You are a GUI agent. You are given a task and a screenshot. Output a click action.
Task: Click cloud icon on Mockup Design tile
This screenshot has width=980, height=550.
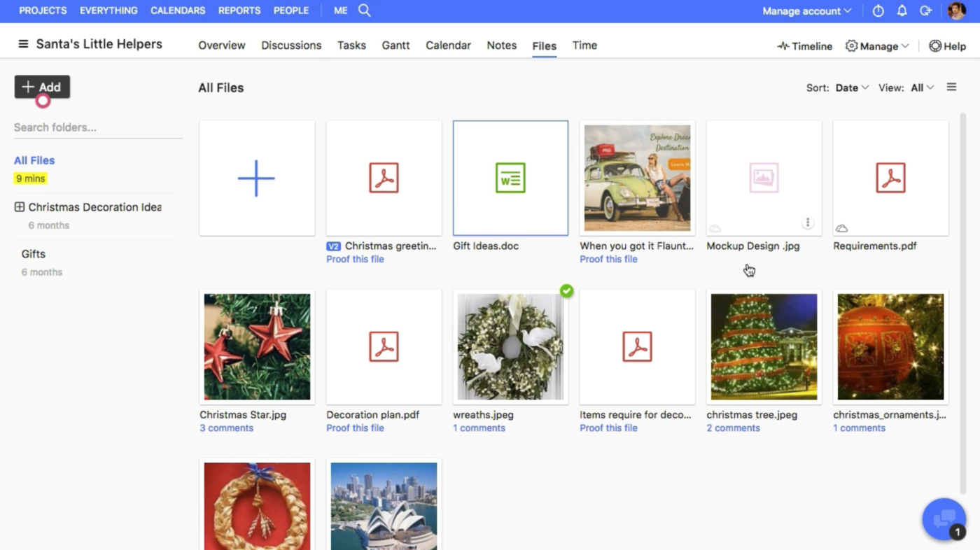click(x=715, y=228)
